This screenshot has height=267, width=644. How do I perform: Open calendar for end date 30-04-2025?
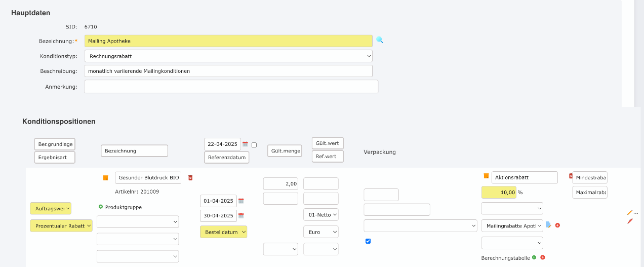241,216
